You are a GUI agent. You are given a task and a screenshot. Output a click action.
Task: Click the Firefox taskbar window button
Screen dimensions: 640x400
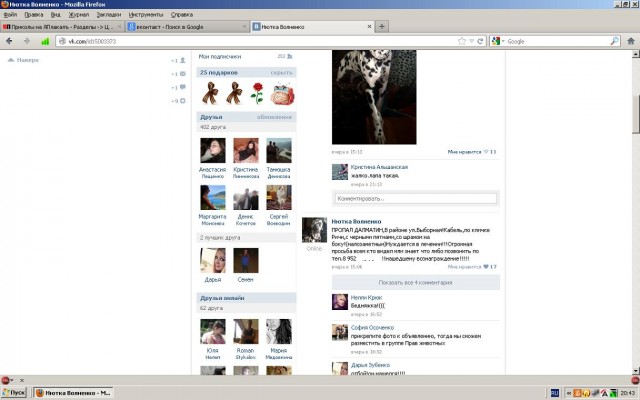73,393
